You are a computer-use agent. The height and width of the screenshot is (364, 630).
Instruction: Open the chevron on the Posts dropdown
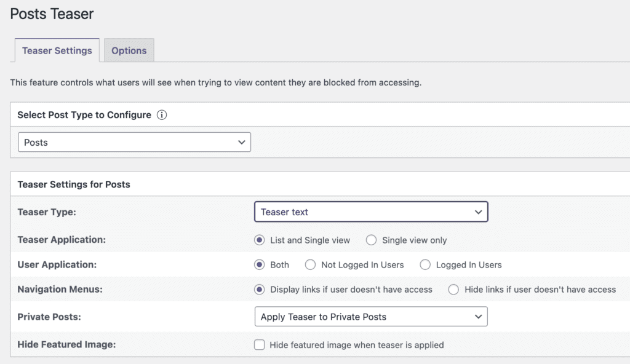pyautogui.click(x=243, y=142)
